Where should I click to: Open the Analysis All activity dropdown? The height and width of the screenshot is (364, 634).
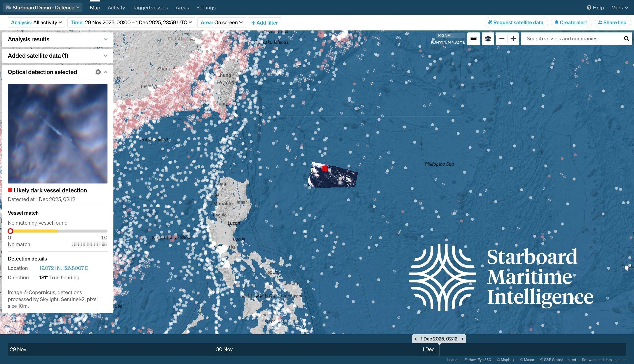36,23
